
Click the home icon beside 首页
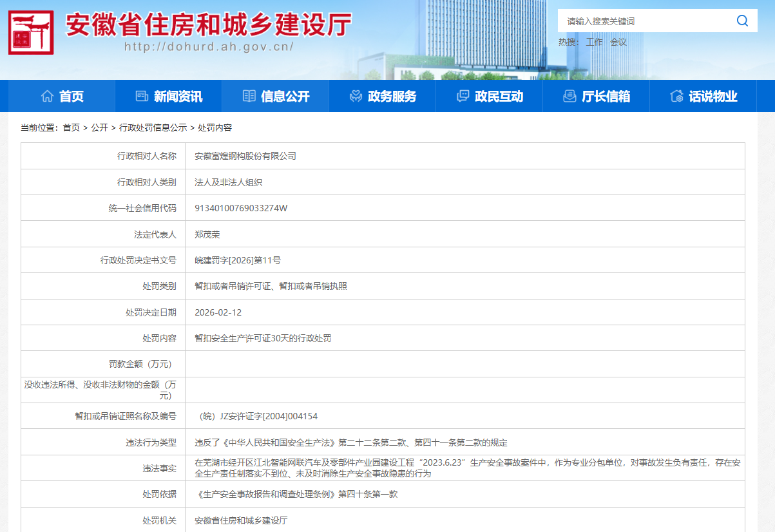(x=47, y=97)
